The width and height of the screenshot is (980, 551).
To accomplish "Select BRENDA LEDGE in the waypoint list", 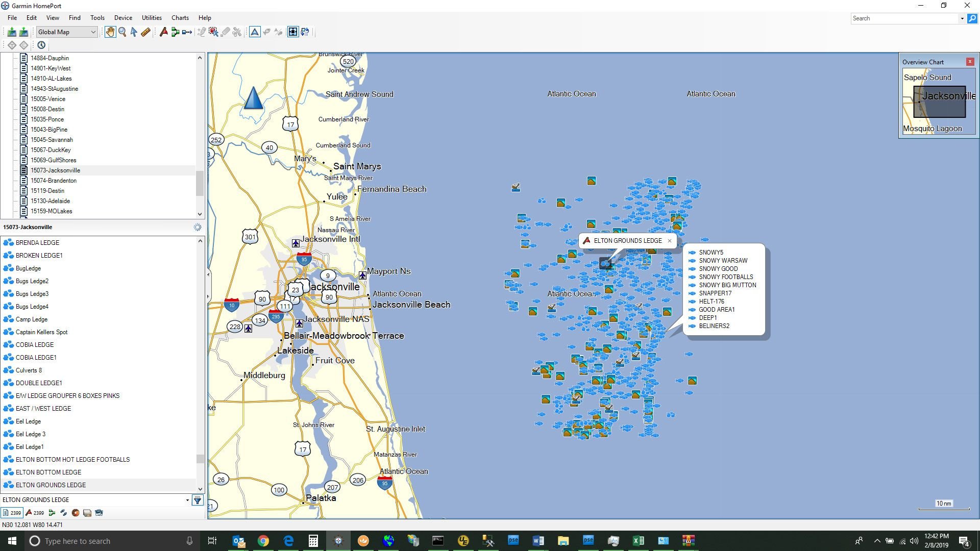I will coord(37,243).
